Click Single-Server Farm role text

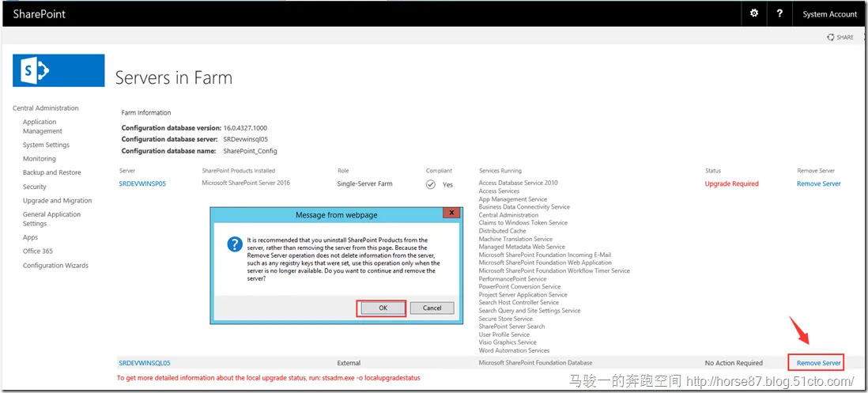click(364, 183)
